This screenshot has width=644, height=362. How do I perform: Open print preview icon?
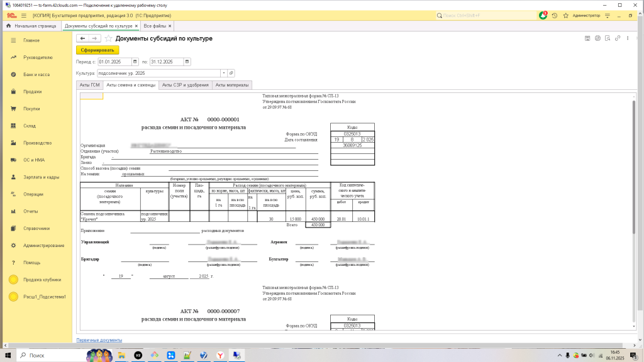point(608,38)
